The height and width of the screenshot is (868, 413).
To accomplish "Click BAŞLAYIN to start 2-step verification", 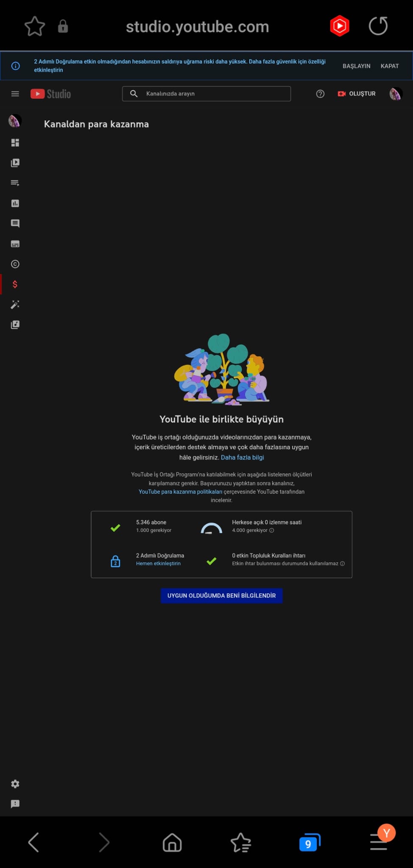I will pos(356,66).
